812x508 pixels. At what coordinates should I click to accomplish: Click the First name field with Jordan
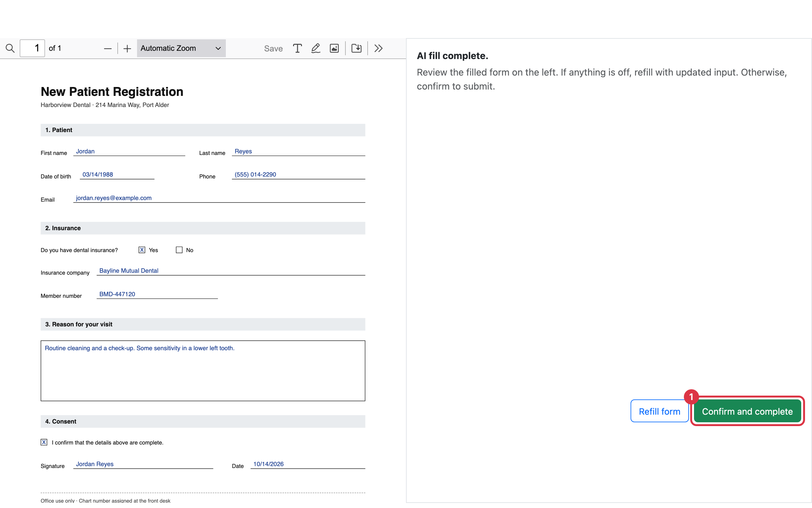point(129,151)
